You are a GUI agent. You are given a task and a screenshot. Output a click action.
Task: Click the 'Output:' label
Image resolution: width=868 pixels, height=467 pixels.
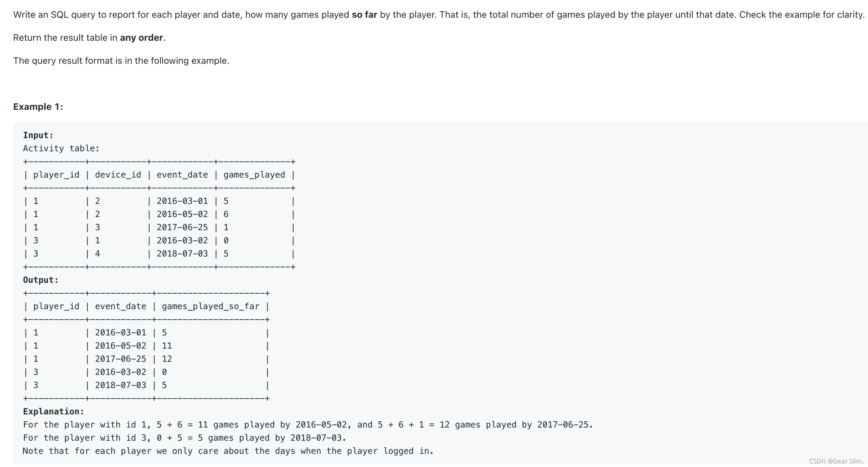[41, 280]
